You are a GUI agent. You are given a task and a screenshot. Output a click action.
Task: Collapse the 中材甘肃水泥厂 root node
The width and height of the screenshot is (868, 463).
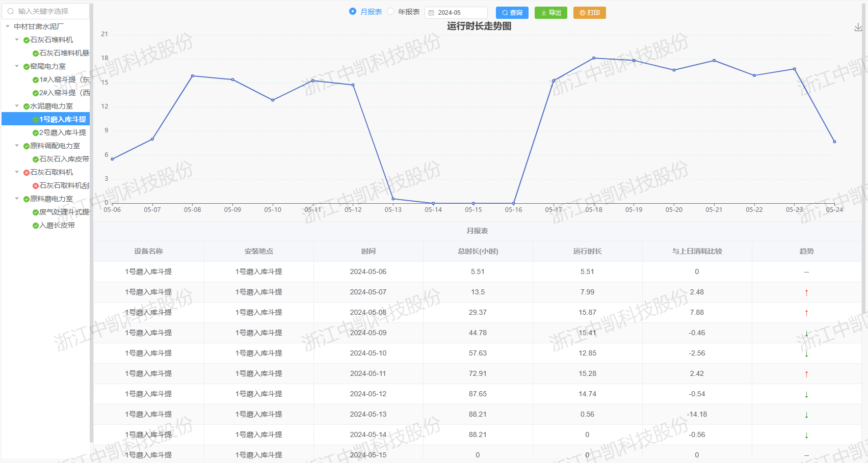[x=8, y=26]
